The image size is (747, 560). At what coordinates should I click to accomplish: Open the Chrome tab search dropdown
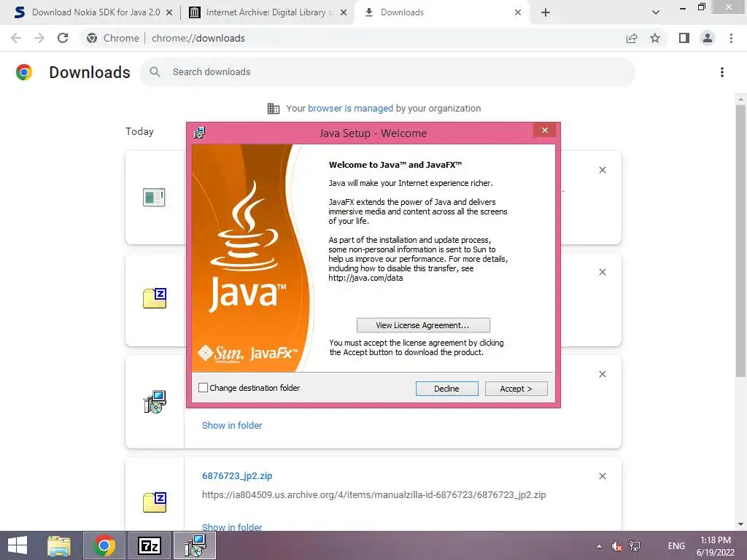pos(656,12)
